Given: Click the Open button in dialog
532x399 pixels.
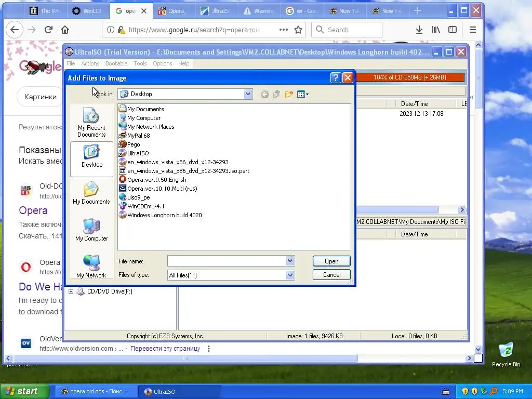Looking at the screenshot, I should coord(331,261).
